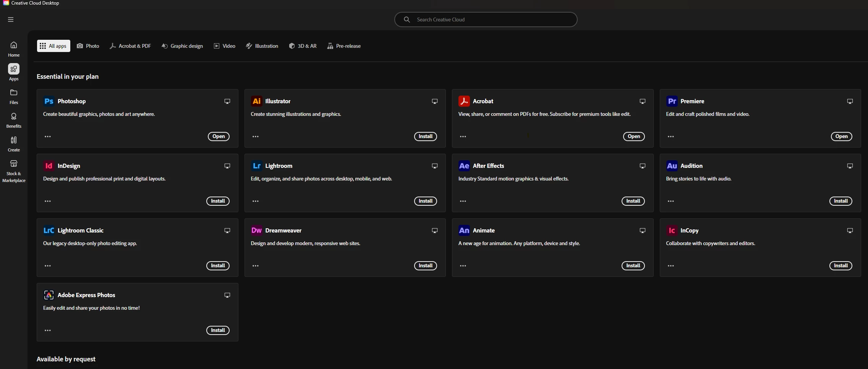The width and height of the screenshot is (868, 369).
Task: Switch to the Graphic design tab
Action: tap(182, 46)
